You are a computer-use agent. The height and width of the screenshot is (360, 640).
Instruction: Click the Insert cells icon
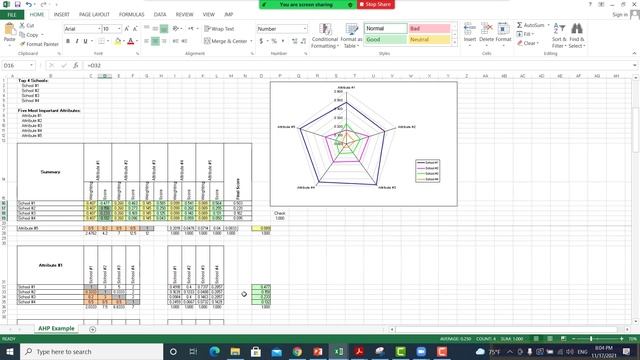coord(470,29)
